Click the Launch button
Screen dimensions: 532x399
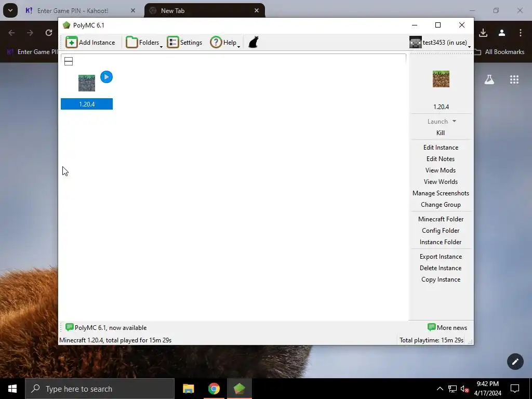pos(437,122)
